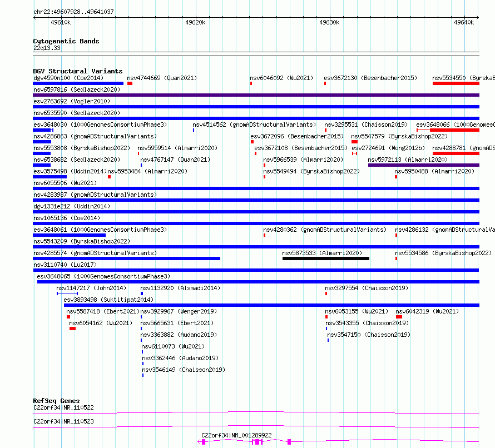
Task: Select nsv6055506 (Wu2021) label
Action: click(65, 183)
